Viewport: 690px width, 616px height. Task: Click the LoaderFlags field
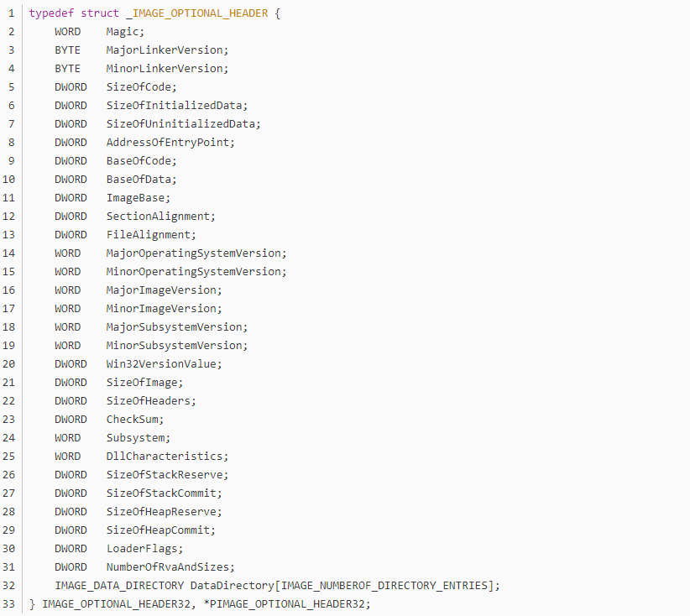coord(142,549)
